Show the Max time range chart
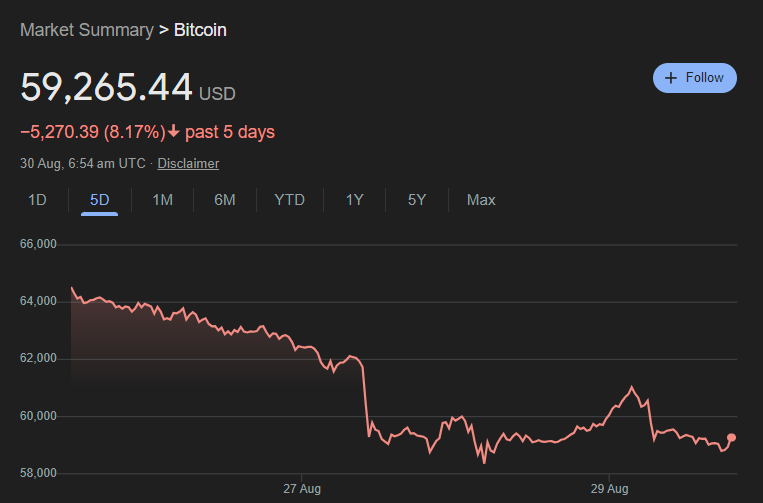 (481, 200)
